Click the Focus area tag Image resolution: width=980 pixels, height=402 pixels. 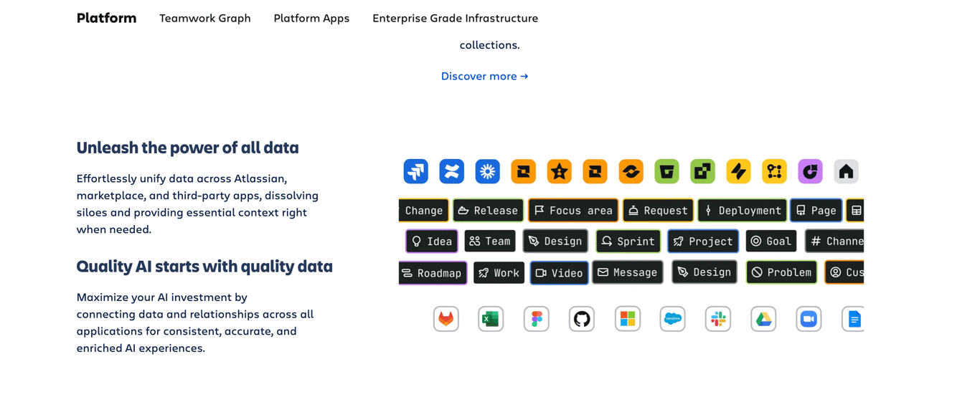(573, 211)
